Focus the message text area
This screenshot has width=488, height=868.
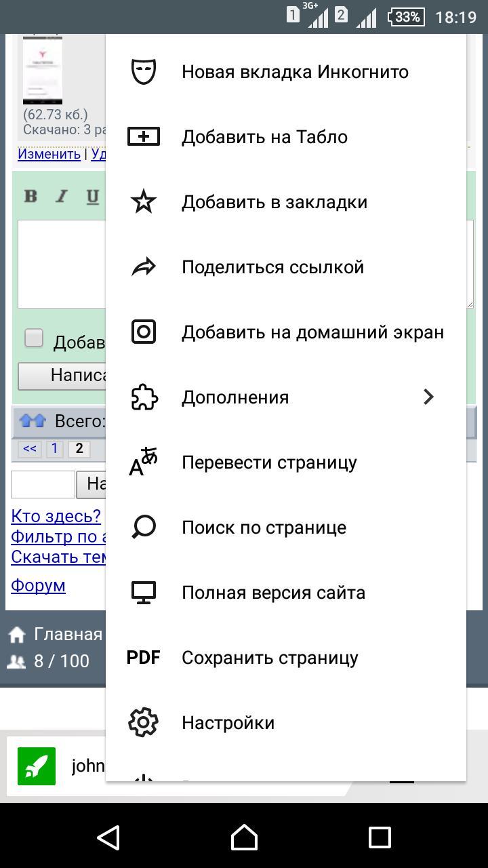(61, 264)
